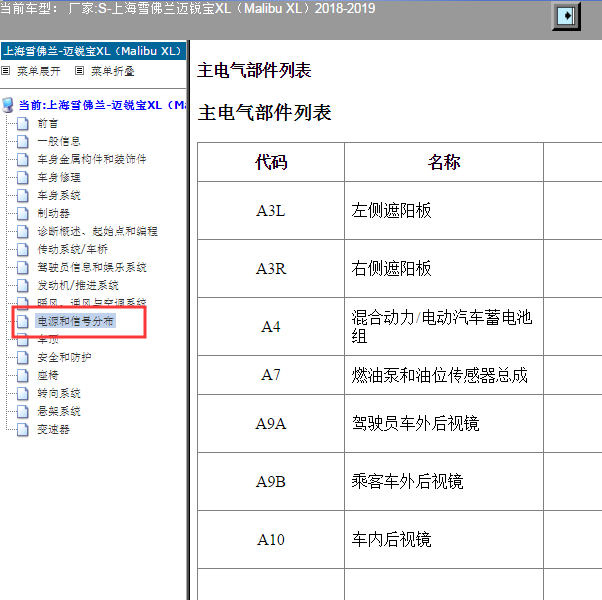602x600 pixels.
Task: Click the page icon beside 车身修理
Action: (23, 177)
